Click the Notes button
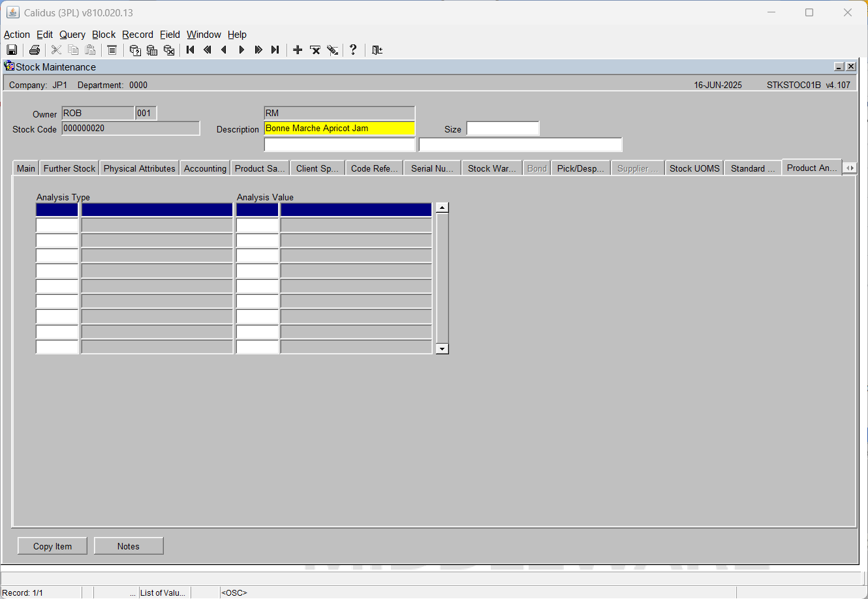This screenshot has height=599, width=868. click(x=129, y=546)
